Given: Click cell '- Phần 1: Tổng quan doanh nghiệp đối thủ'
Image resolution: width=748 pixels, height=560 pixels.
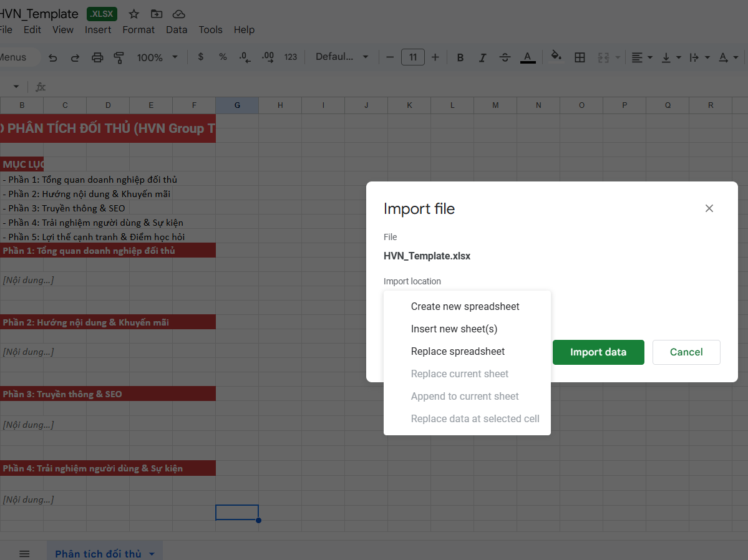Looking at the screenshot, I should 90,180.
